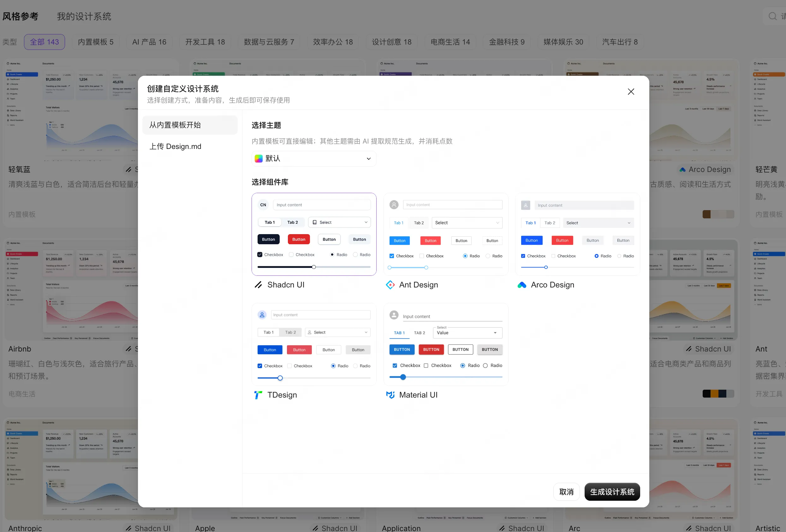Viewport: 786px width, 532px height.
Task: Open Select Value dropdown in Material UI preview
Action: point(467,333)
